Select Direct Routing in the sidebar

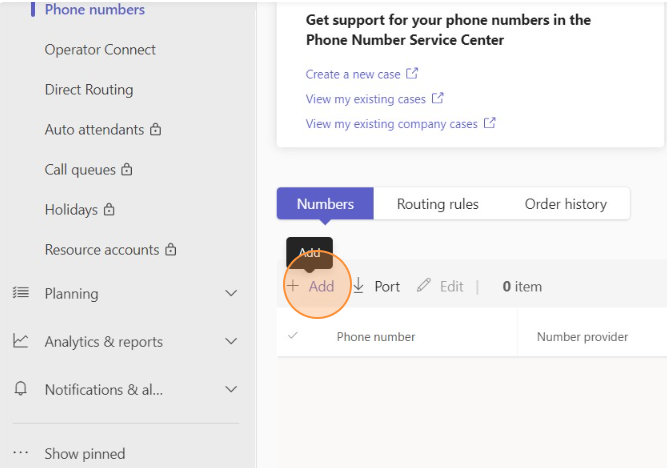pyautogui.click(x=89, y=90)
